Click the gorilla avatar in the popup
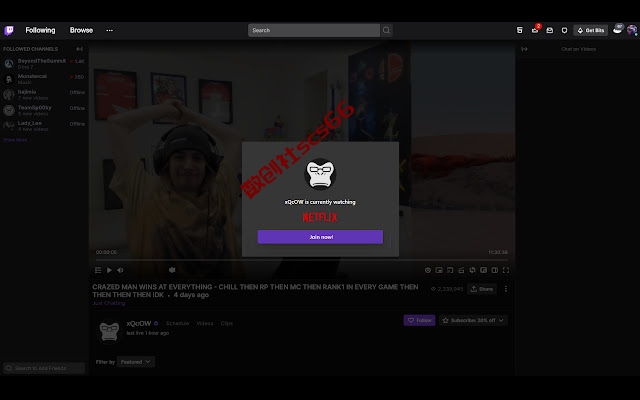The width and height of the screenshot is (640, 400). point(320,174)
